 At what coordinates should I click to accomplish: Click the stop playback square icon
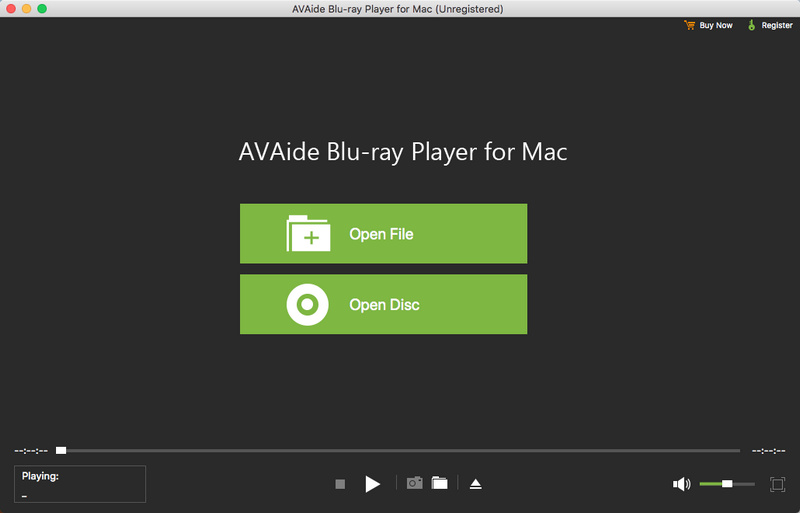pyautogui.click(x=340, y=483)
